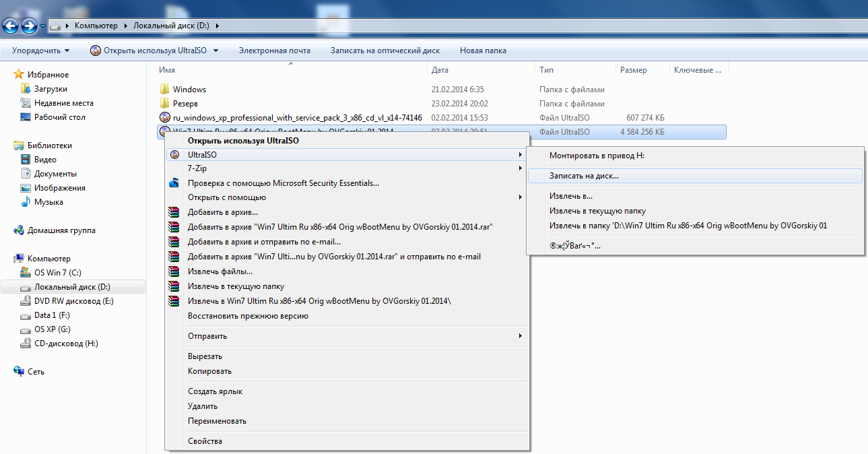The image size is (868, 454).
Task: Click the arrow between Компьютер and Локальный диск
Action: click(125, 26)
